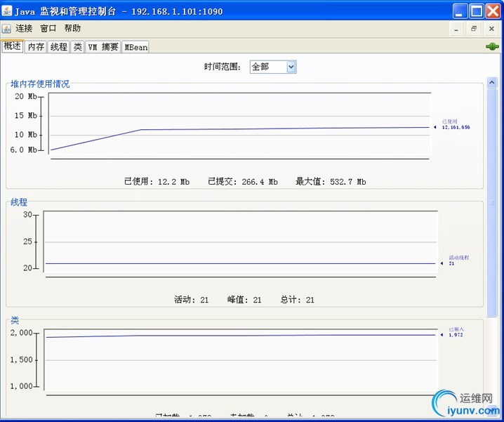Viewport: 504px width, 422px height.
Task: Click the 已使用 12,161,656 chart legend
Action: [456, 124]
